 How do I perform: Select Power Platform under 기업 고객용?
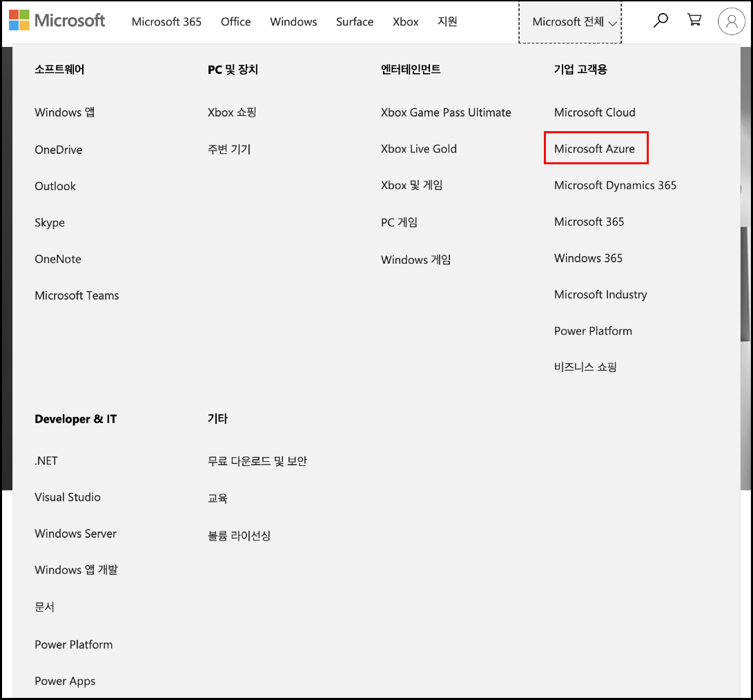pyautogui.click(x=593, y=331)
